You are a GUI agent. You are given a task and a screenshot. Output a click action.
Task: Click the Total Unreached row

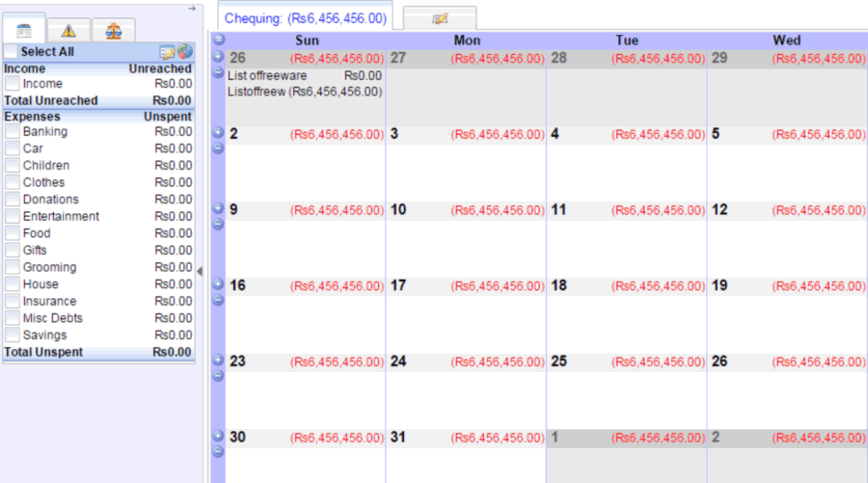98,100
